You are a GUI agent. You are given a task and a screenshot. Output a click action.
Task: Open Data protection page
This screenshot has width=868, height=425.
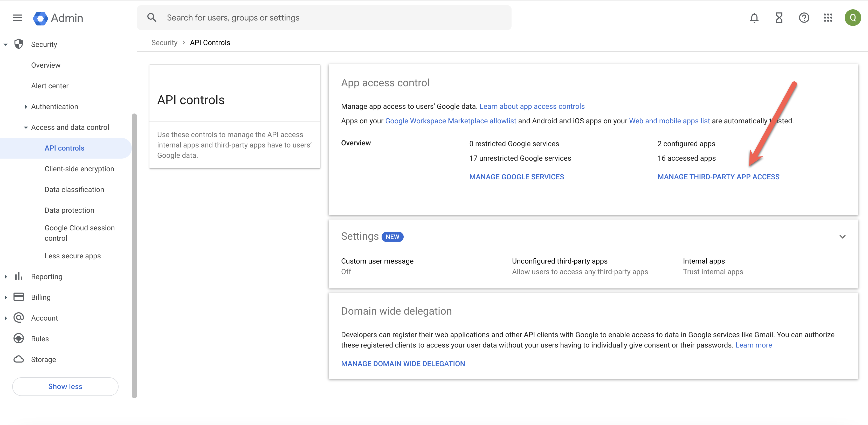pos(70,210)
